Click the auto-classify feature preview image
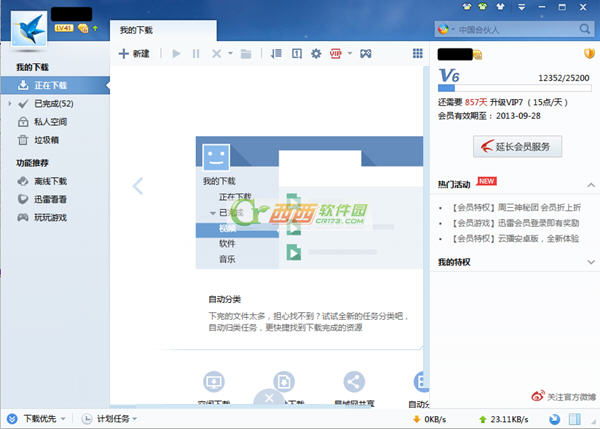Image resolution: width=600 pixels, height=429 pixels. pyautogui.click(x=309, y=202)
